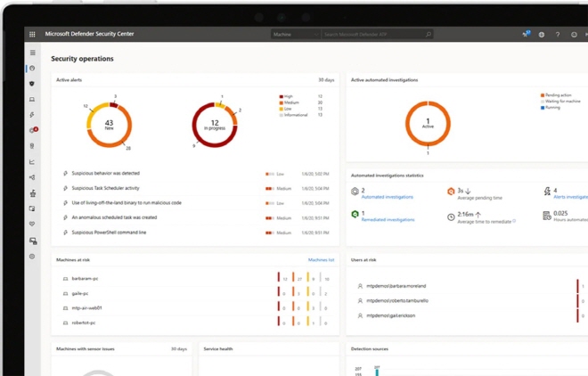Click the 'Service health' card title
The width and height of the screenshot is (588, 376).
coord(218,349)
